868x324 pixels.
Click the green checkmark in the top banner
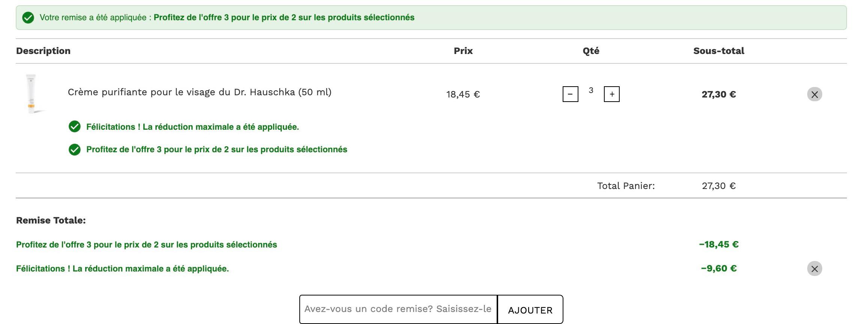[x=28, y=18]
